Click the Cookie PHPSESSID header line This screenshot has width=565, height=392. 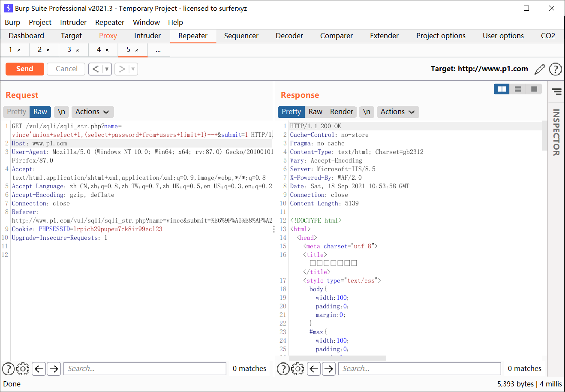[x=87, y=229]
